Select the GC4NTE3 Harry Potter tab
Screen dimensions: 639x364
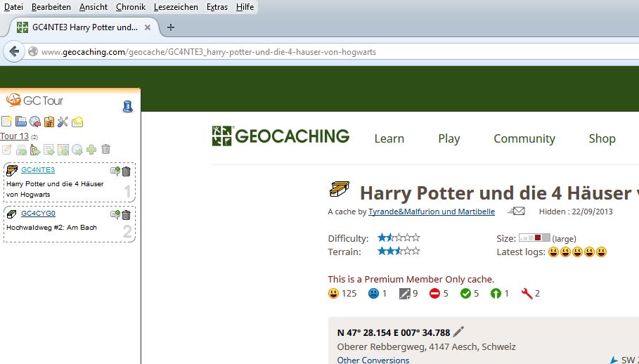click(x=84, y=27)
